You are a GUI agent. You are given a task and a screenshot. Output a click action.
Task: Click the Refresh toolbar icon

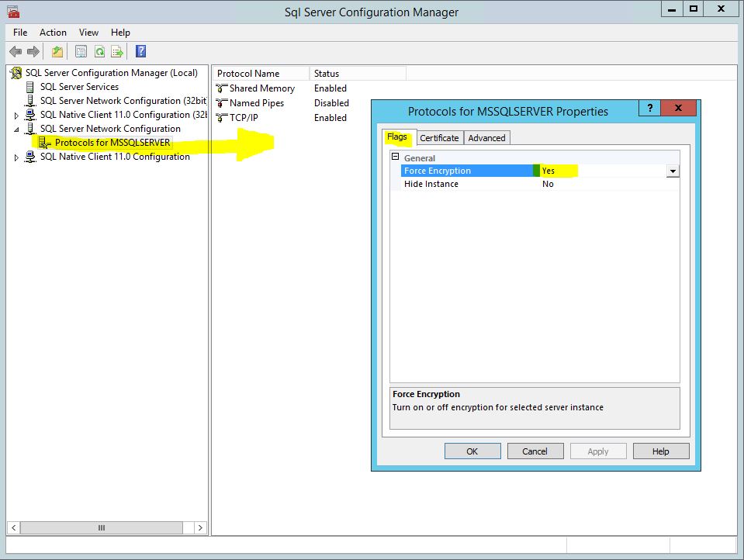[x=99, y=51]
